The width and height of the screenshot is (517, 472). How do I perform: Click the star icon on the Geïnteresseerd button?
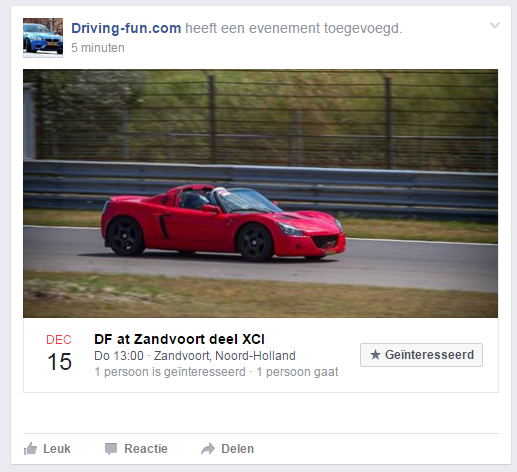tap(375, 355)
